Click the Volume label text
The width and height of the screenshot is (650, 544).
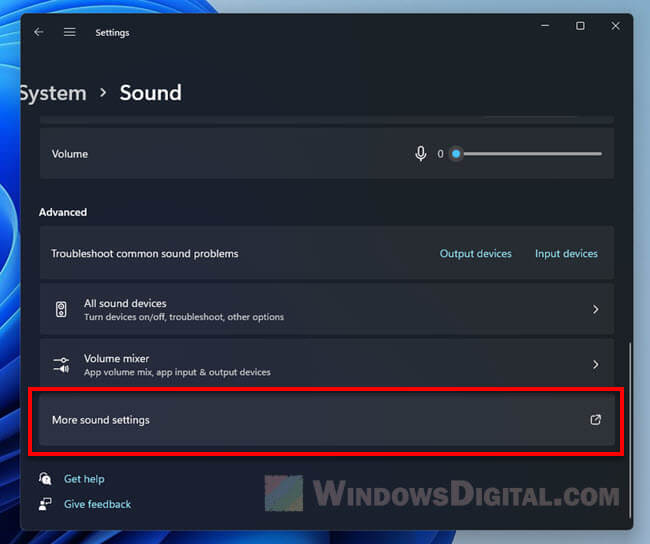(x=70, y=154)
